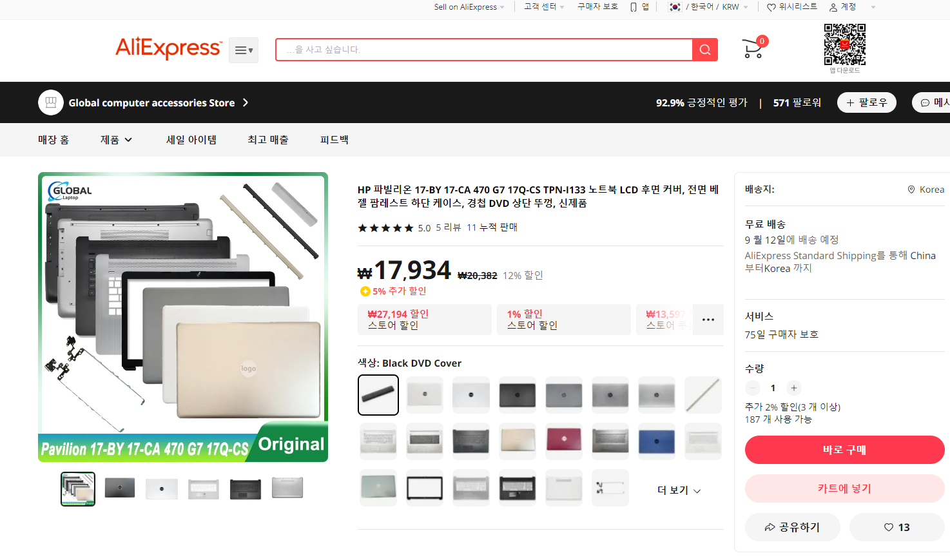Screen dimensions: 950x560
Task: Select gallery thumbnail of gray lid
Action: (x=120, y=489)
